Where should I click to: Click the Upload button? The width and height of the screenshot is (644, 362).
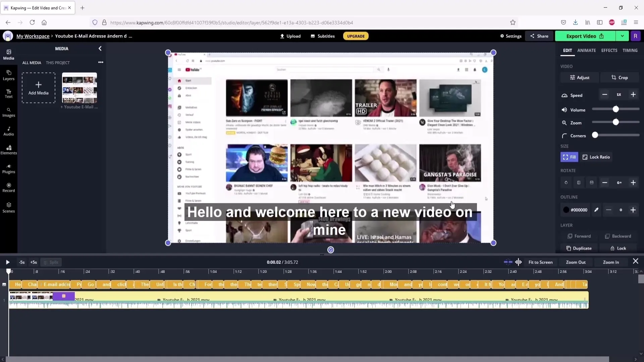pyautogui.click(x=290, y=36)
